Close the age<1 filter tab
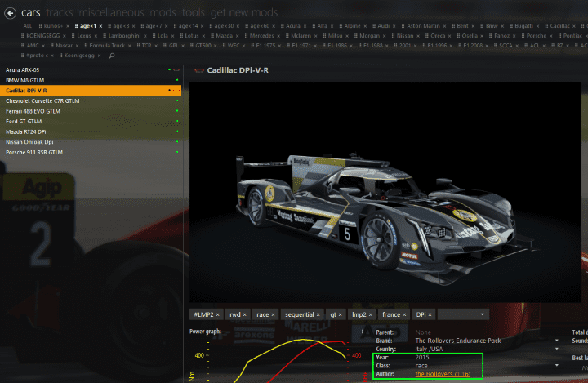This screenshot has height=383, width=588. 100,27
